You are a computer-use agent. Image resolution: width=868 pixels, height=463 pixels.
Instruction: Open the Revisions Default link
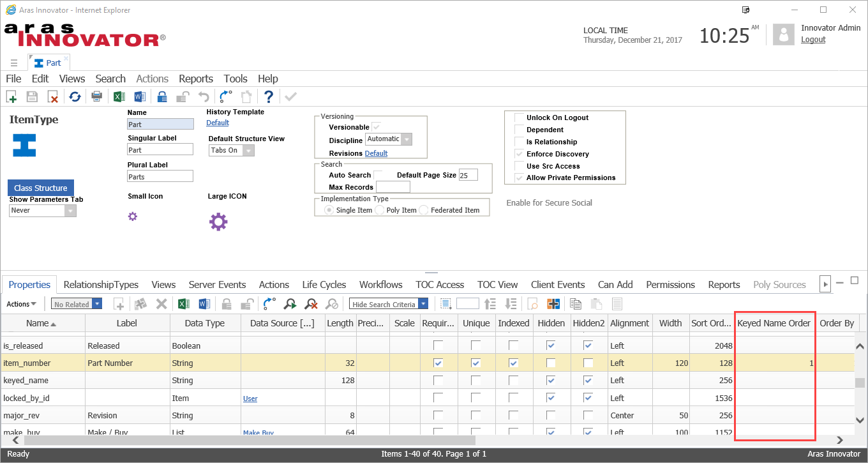coord(377,153)
